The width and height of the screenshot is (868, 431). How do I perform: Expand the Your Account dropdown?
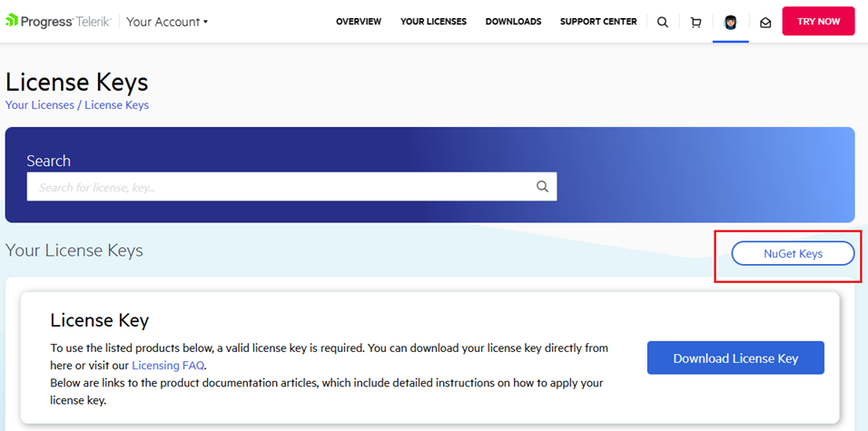pos(167,22)
